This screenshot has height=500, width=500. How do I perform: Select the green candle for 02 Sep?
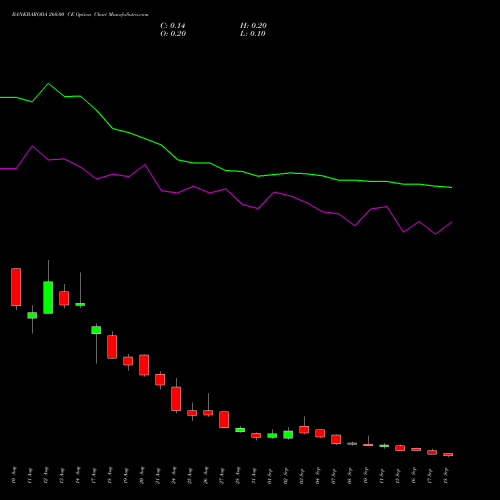coord(288,435)
